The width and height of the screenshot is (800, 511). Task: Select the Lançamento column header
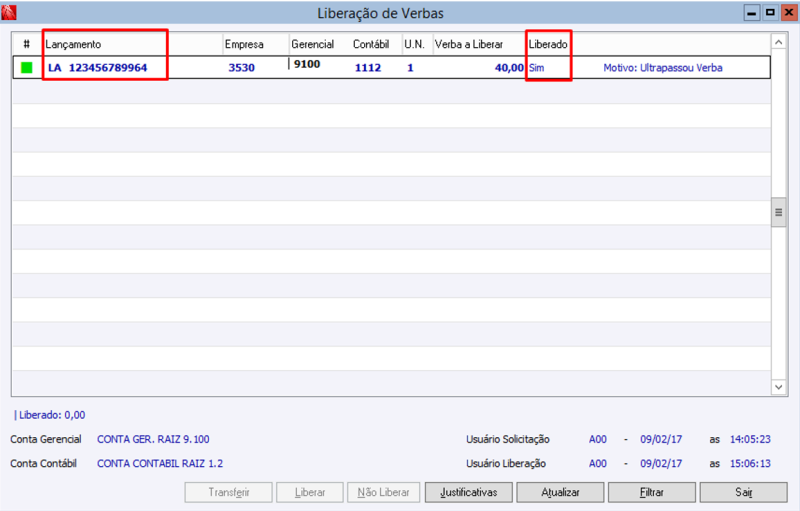click(73, 44)
